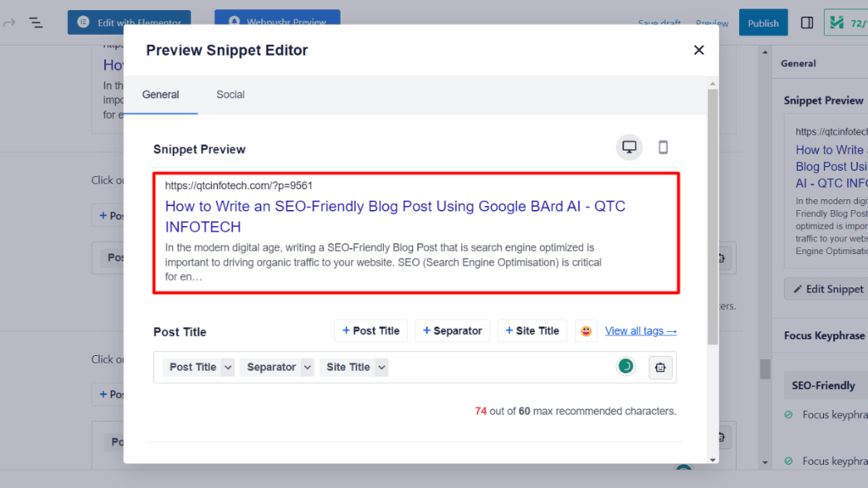Select the General tab in the dialog
The height and width of the screenshot is (488, 868).
(160, 95)
